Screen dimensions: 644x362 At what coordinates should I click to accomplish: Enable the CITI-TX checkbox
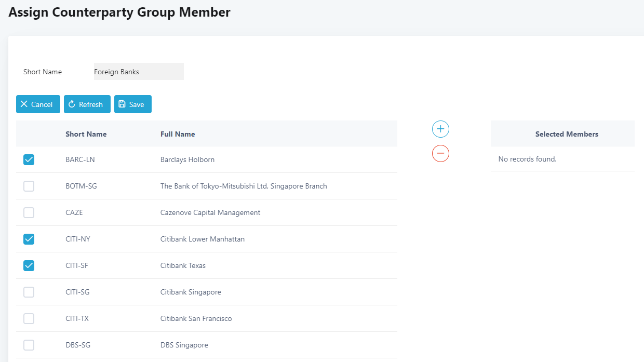pyautogui.click(x=29, y=318)
